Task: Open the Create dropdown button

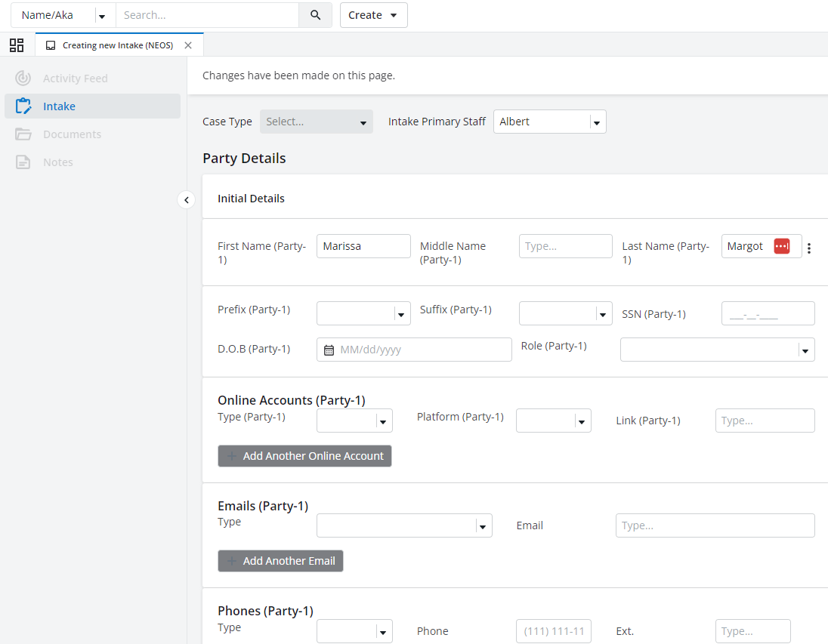Action: pos(373,15)
